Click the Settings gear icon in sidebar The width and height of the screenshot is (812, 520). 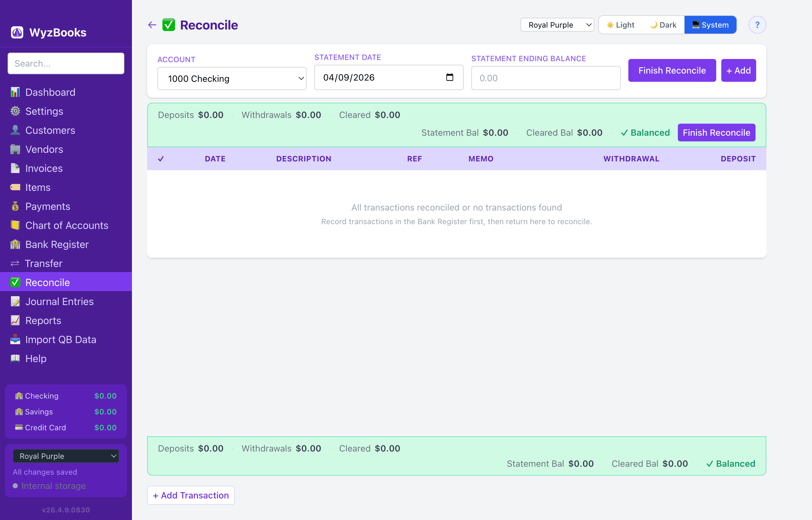[x=15, y=111]
